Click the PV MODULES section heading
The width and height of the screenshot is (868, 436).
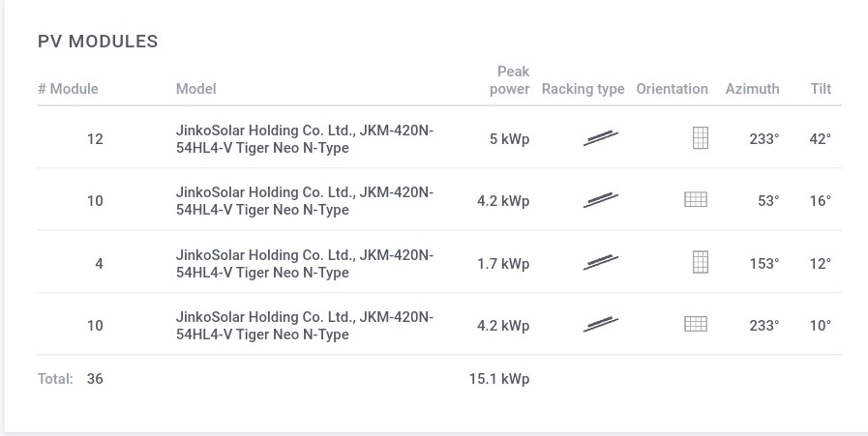[98, 42]
